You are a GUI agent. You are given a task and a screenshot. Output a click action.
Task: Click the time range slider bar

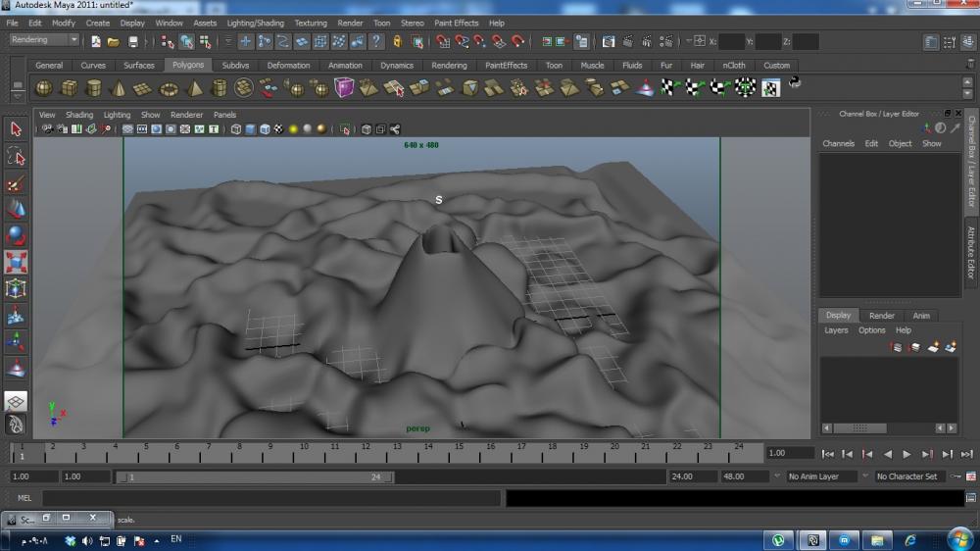point(255,477)
